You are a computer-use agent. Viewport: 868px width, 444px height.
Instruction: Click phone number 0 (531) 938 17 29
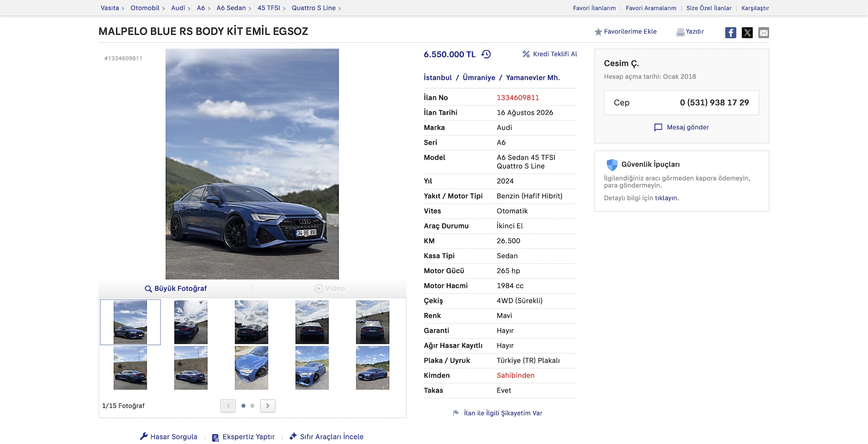[714, 103]
